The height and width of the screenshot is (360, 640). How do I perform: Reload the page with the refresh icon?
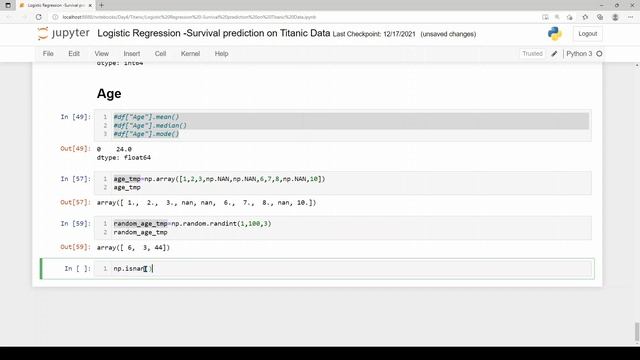[38, 17]
